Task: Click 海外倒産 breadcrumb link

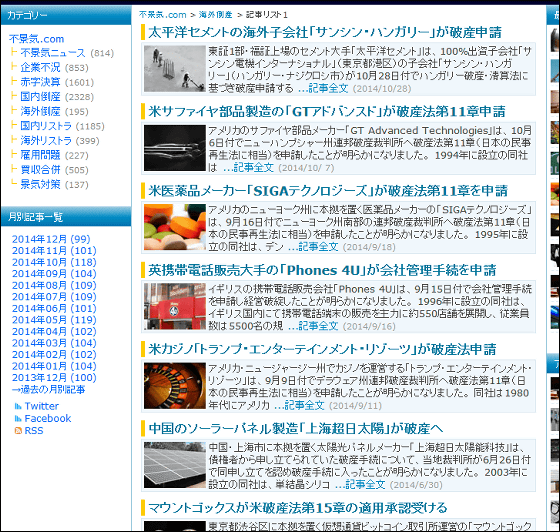Action: point(215,15)
